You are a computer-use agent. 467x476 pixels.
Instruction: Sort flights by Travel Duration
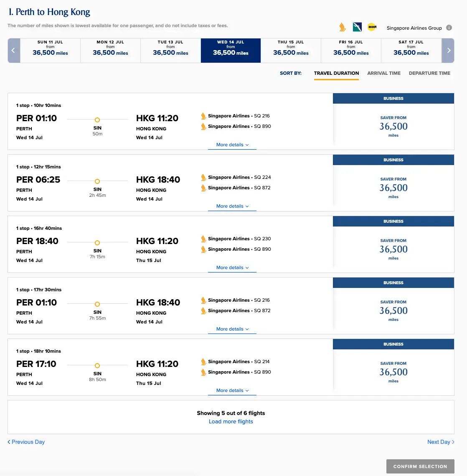click(x=336, y=73)
